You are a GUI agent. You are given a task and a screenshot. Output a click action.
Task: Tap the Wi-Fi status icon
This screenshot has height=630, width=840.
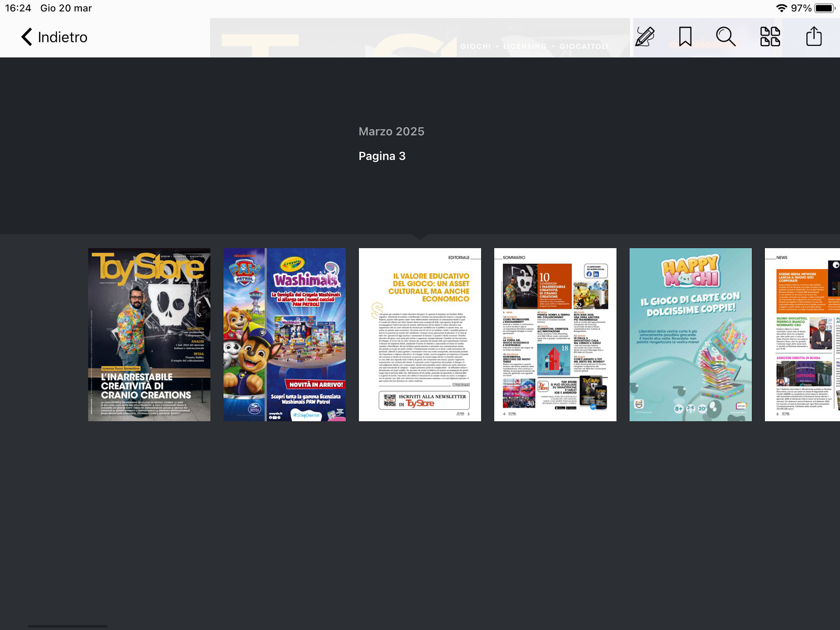[781, 8]
